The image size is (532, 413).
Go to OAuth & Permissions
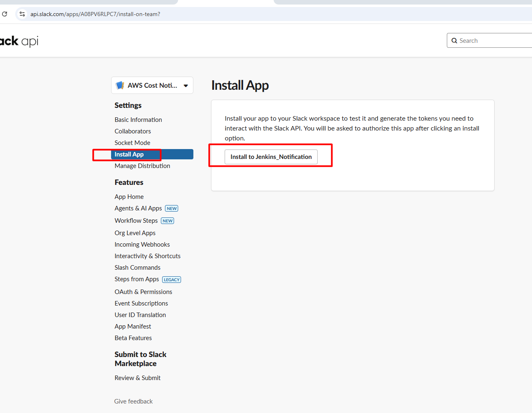(x=144, y=292)
